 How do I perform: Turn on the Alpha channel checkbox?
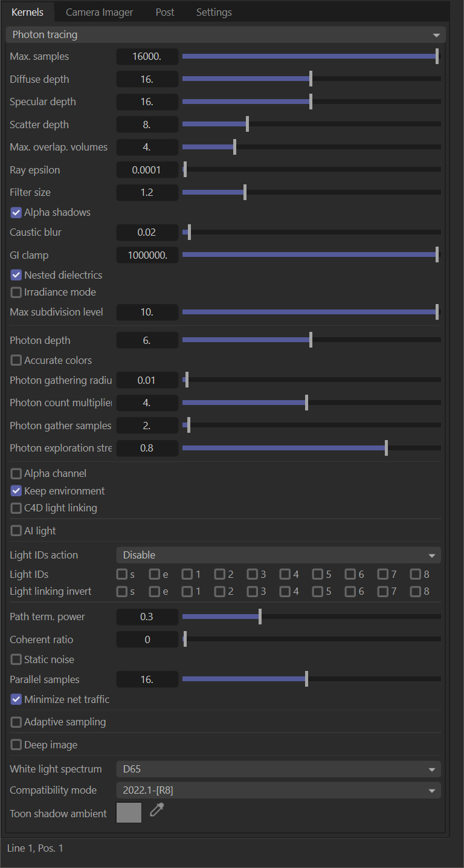coord(16,474)
